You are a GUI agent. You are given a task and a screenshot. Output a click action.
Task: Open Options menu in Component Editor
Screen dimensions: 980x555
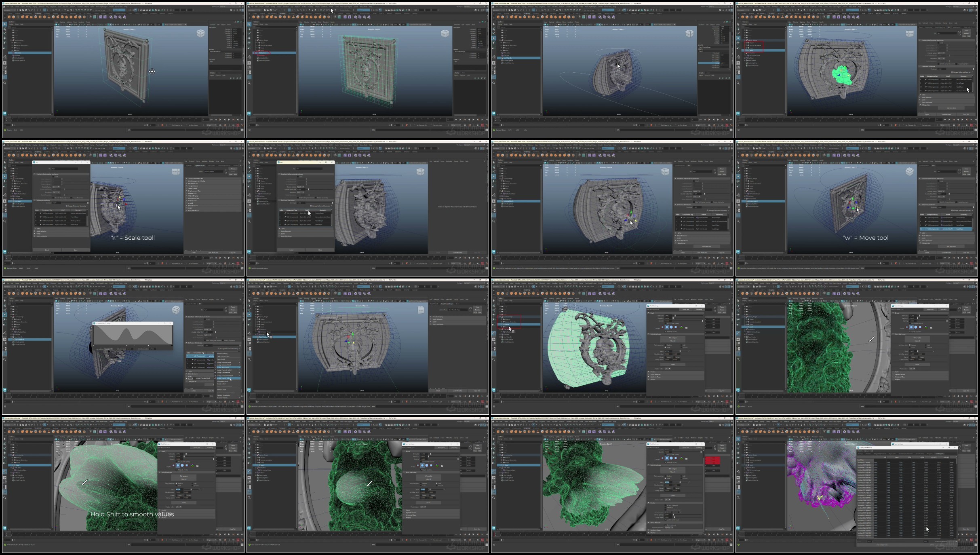tap(860, 451)
